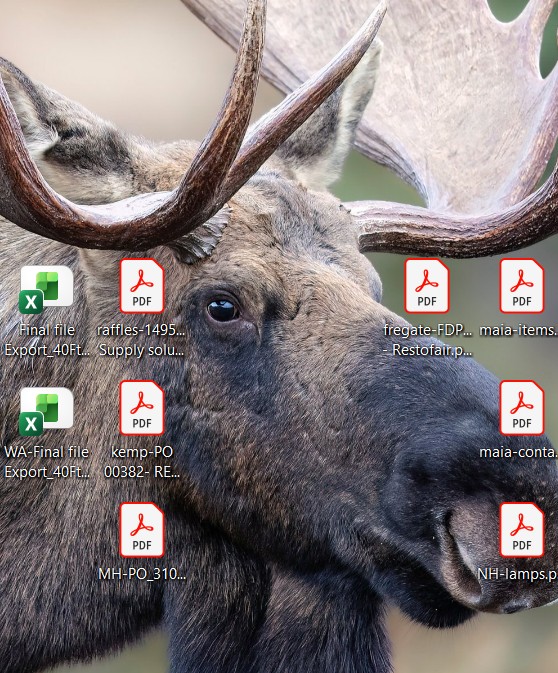Click the "raffles-1495... Supply solu..." file name label
Viewport: 558px width, 673px height.
click(x=141, y=340)
